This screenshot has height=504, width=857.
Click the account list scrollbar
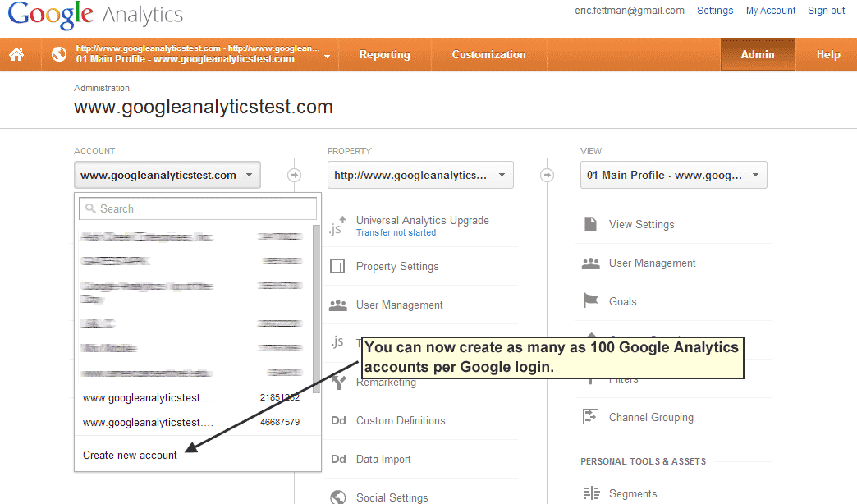[x=316, y=309]
